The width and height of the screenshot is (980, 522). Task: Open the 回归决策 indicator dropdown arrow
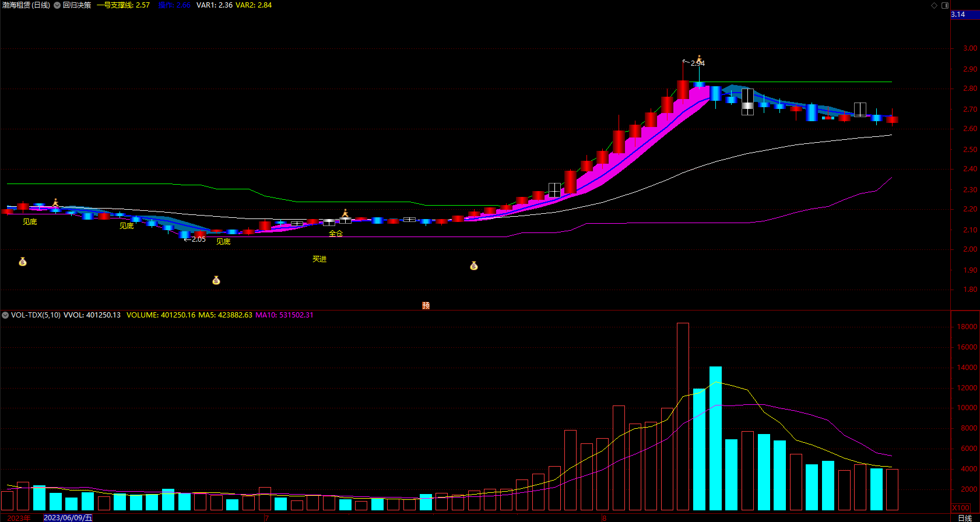pos(57,5)
